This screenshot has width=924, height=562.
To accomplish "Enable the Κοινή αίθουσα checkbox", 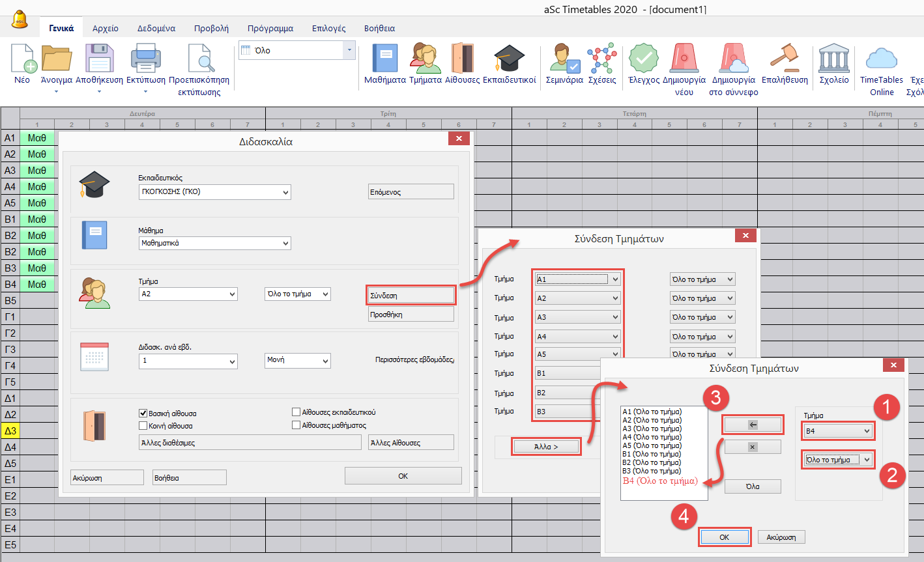I will pos(143,426).
